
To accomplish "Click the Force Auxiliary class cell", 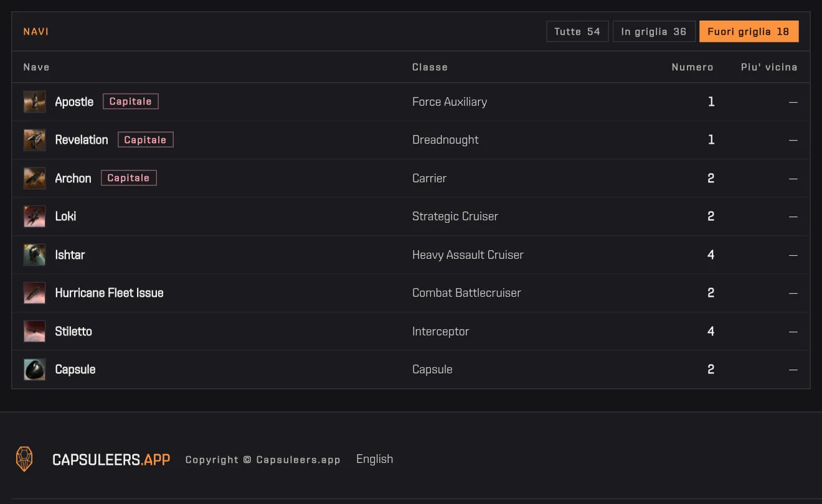I will pyautogui.click(x=450, y=102).
